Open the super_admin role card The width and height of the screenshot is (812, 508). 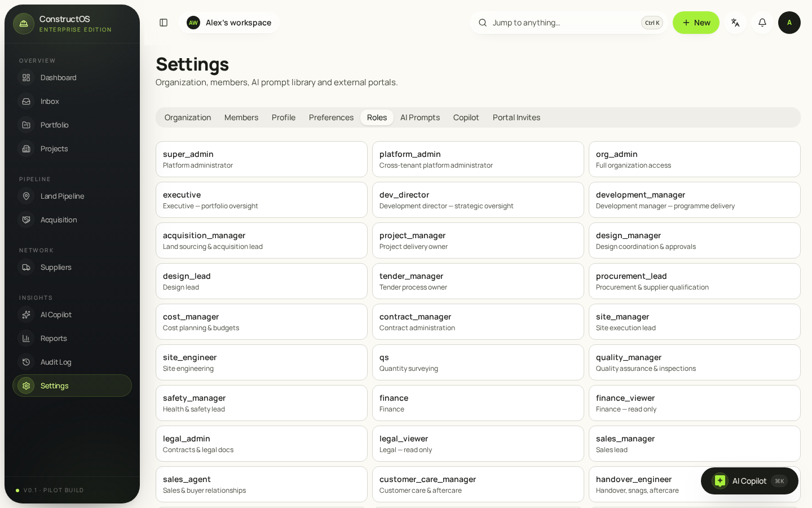tap(262, 159)
